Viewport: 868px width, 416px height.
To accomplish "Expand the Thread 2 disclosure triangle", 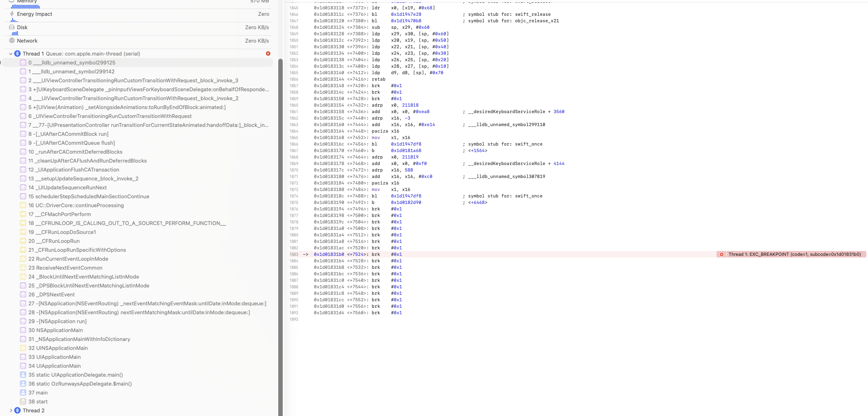I will coord(11,410).
